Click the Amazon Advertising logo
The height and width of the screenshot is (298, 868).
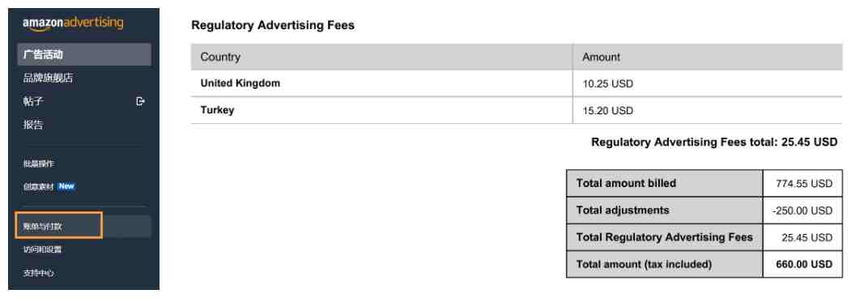tap(73, 23)
